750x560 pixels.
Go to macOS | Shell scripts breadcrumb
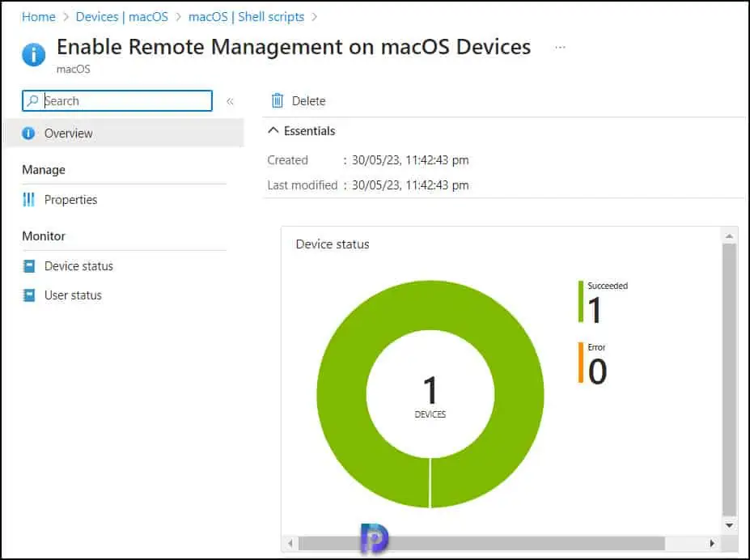click(x=246, y=17)
